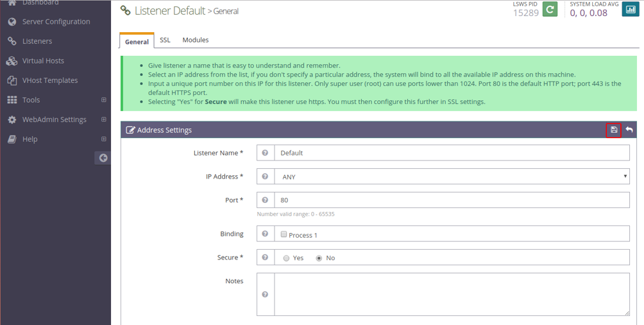Screen dimensions: 644x325
Task: Click the help icon next to Port
Action: tap(266, 200)
